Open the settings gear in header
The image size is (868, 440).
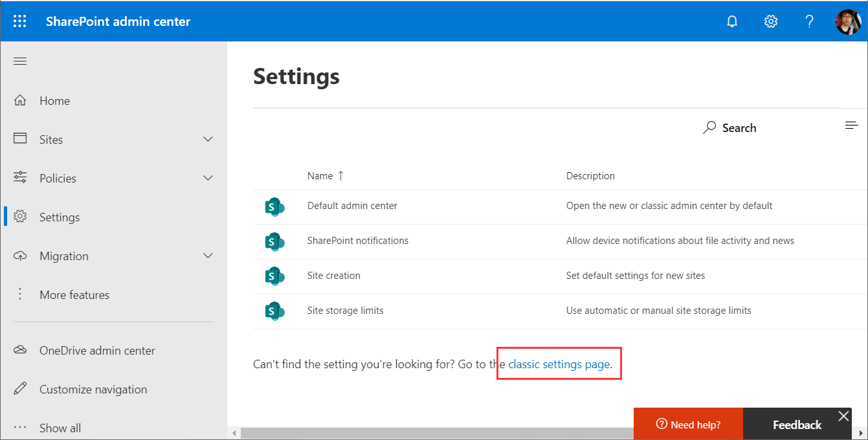770,21
